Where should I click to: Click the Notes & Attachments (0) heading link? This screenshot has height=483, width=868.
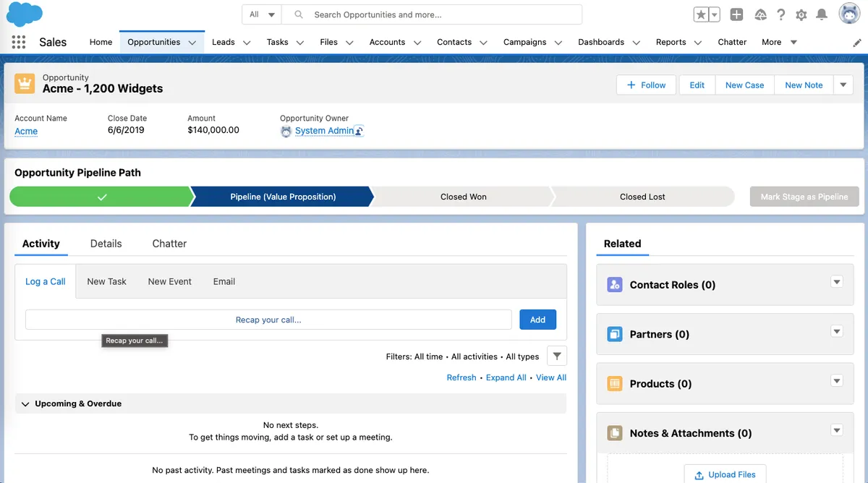coord(691,433)
